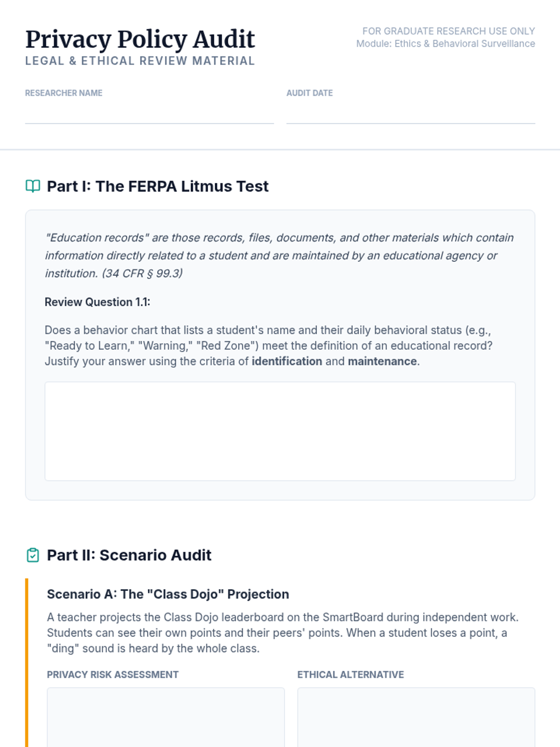Screen dimensions: 560x747
Task: Select the Part II: Scenario Audit heading
Action: point(129,555)
